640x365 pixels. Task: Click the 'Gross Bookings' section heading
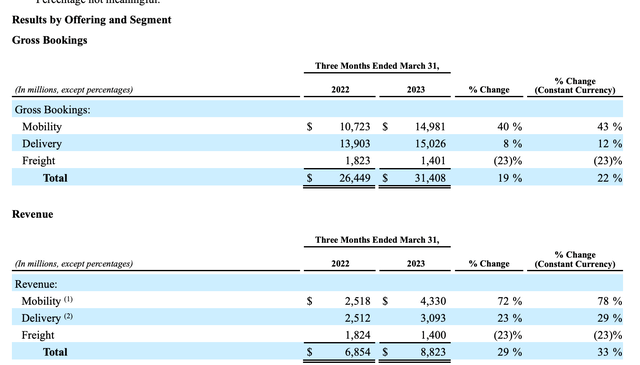click(49, 40)
